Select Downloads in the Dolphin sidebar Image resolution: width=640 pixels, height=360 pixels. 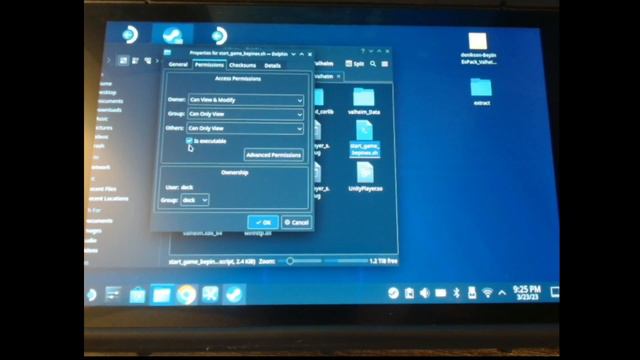coord(109,110)
